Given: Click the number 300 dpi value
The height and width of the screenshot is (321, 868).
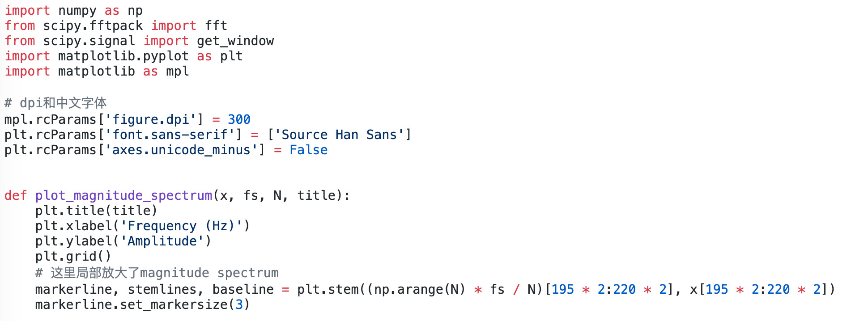Looking at the screenshot, I should pyautogui.click(x=239, y=119).
